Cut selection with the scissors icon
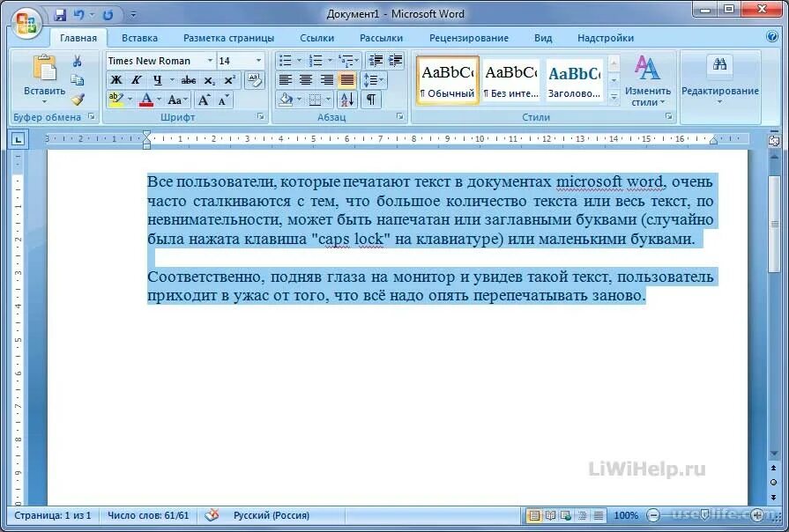Viewport: 789px width, 532px height. click(x=77, y=62)
